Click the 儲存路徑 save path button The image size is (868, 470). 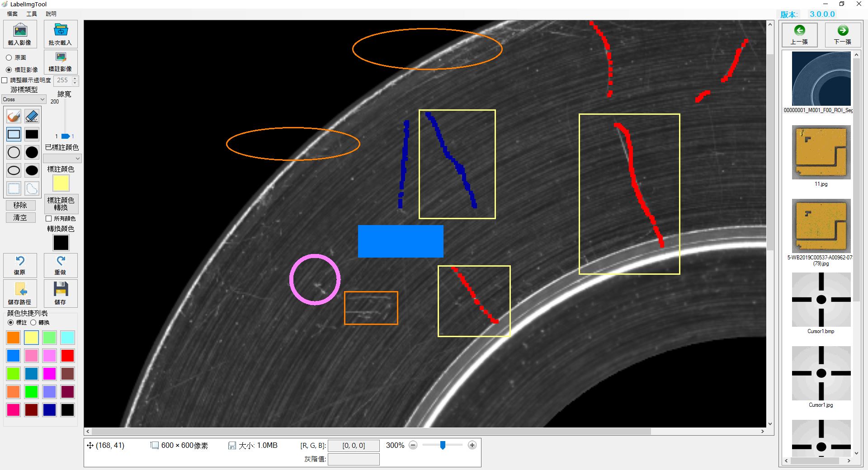coord(19,293)
